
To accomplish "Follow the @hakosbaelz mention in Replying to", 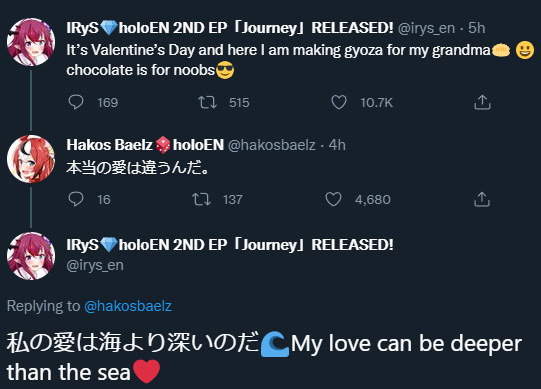I will click(128, 306).
